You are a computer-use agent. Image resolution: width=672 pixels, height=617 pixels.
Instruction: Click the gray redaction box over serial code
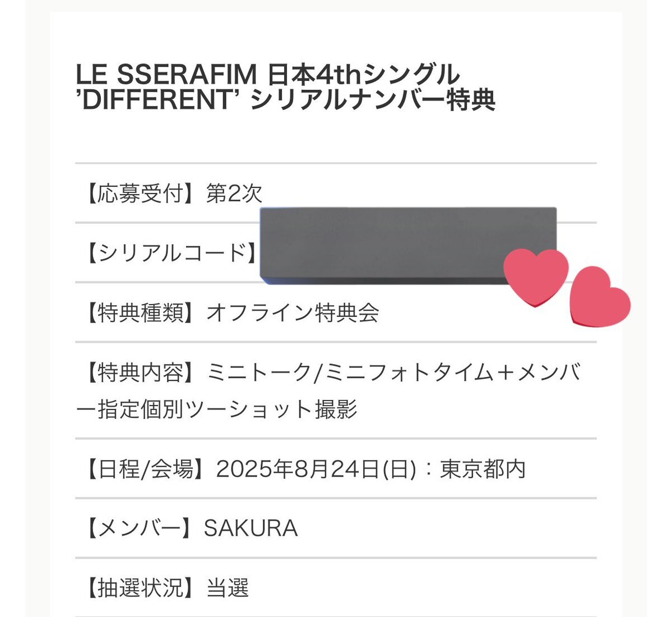[x=407, y=246]
